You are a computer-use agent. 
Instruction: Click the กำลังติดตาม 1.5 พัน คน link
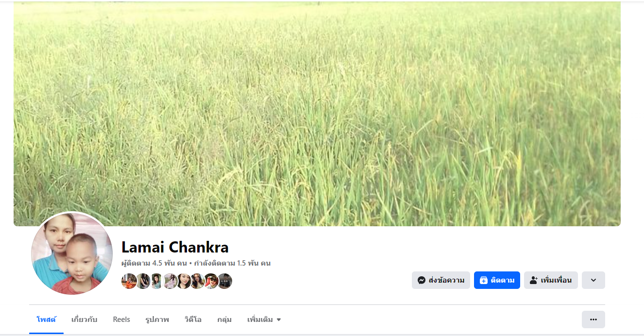pyautogui.click(x=232, y=263)
